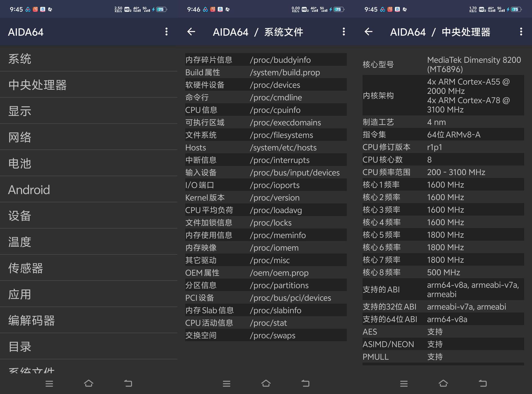Viewport: 532px width, 394px height.
Task: Tap recent apps button on 中央处理器 screen
Action: 404,383
